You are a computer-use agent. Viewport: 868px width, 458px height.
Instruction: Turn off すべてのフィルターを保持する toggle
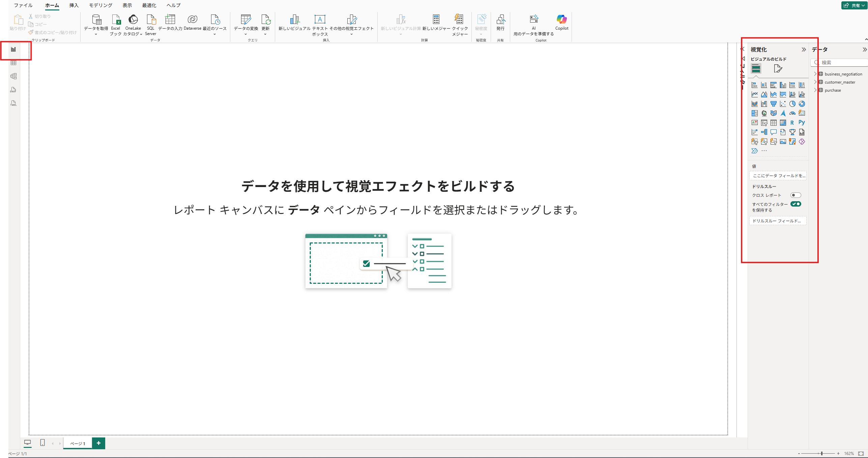795,204
